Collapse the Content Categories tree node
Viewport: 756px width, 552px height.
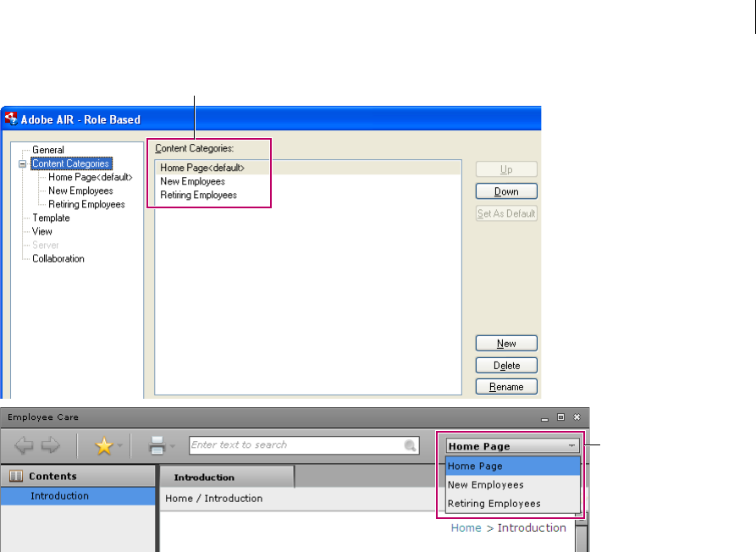[22, 164]
